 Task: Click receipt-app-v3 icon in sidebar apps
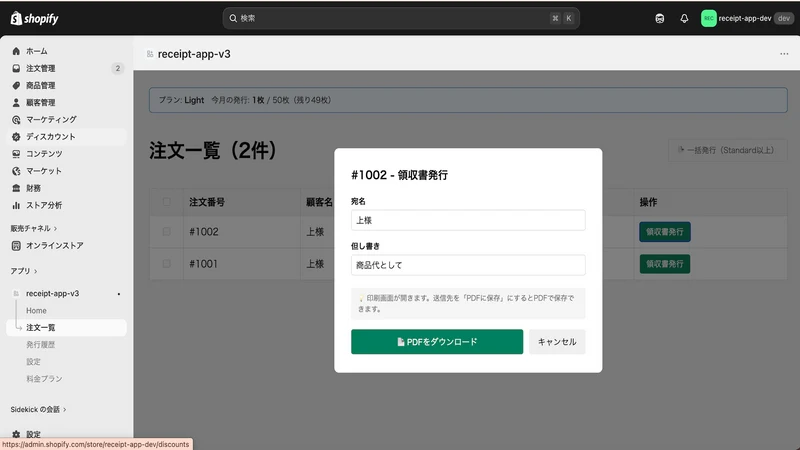pos(16,293)
